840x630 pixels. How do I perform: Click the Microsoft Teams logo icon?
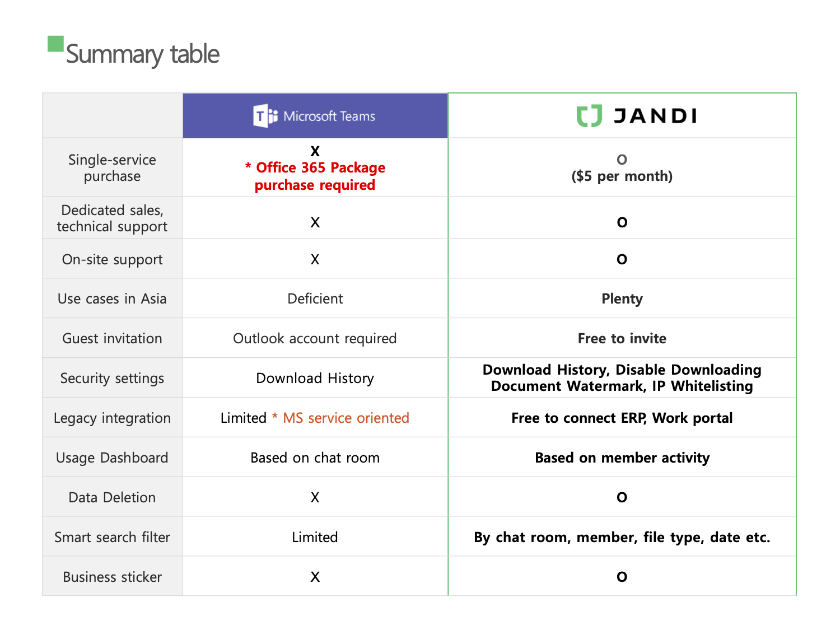[265, 116]
